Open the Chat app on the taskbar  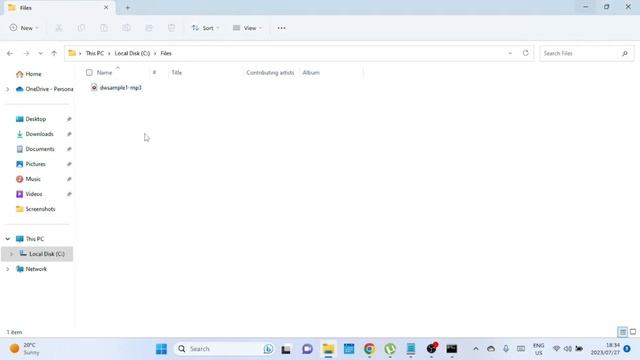(x=307, y=349)
